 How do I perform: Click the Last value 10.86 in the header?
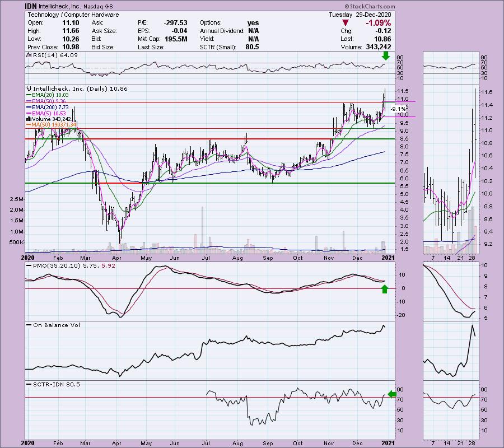pos(382,39)
